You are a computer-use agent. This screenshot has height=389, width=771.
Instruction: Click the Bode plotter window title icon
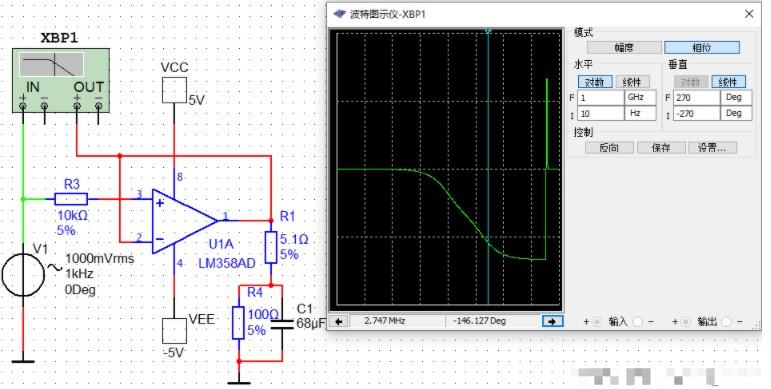339,14
